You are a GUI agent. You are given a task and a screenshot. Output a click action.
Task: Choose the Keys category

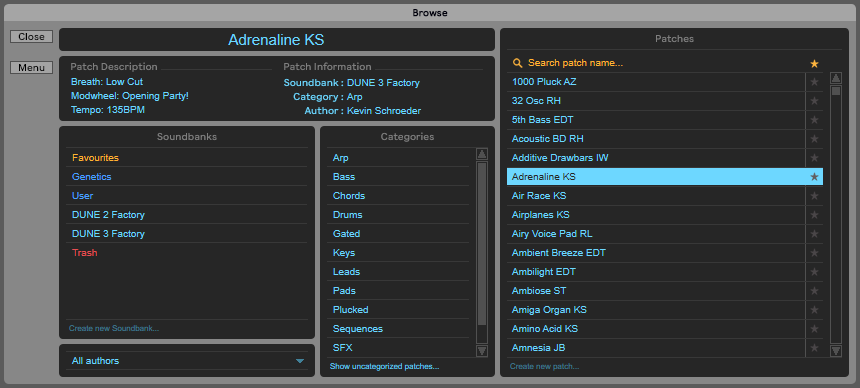click(x=398, y=253)
